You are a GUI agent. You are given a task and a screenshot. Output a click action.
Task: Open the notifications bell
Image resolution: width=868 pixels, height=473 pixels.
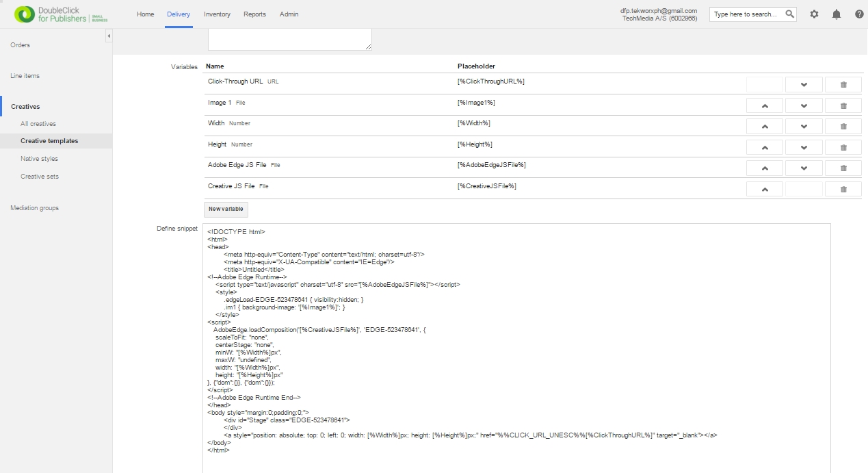click(837, 14)
